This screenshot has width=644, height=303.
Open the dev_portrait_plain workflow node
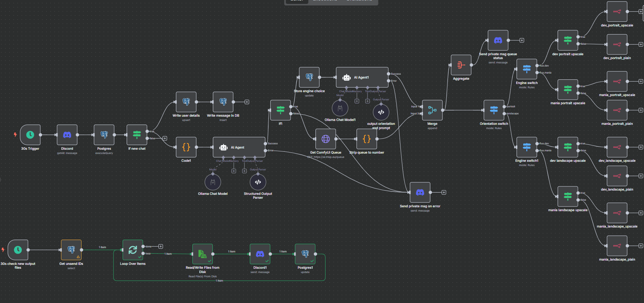click(617, 44)
